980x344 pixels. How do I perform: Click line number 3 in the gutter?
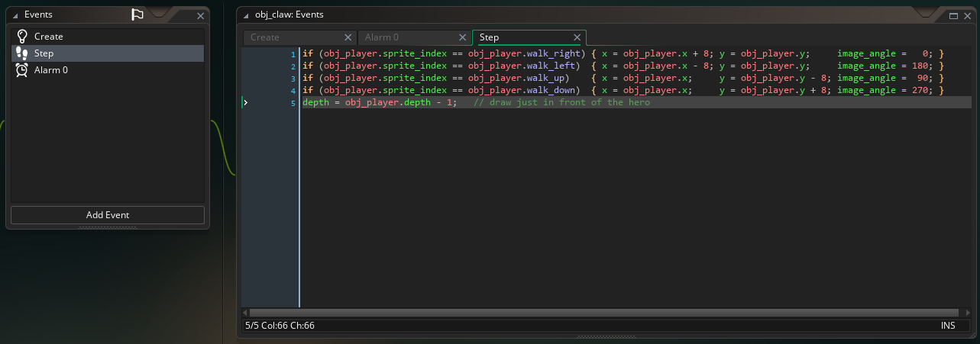pos(293,78)
